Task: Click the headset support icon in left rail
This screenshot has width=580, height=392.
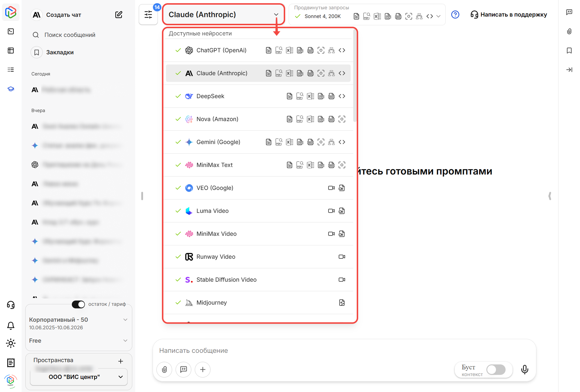Action: click(x=11, y=305)
